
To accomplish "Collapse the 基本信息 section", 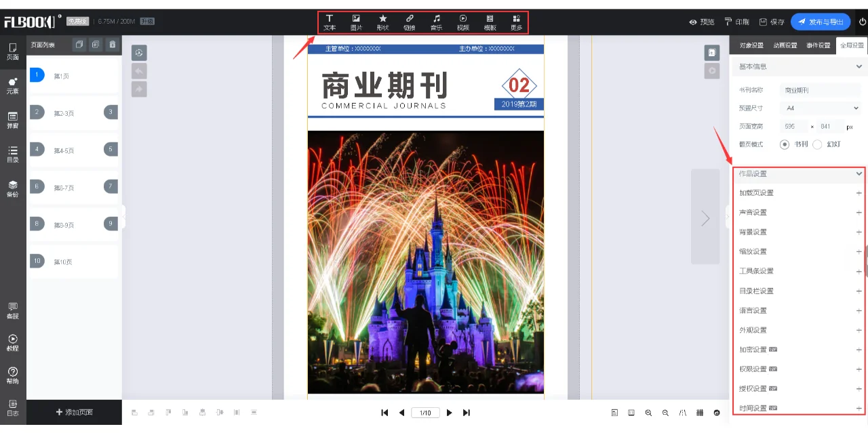I will (859, 66).
